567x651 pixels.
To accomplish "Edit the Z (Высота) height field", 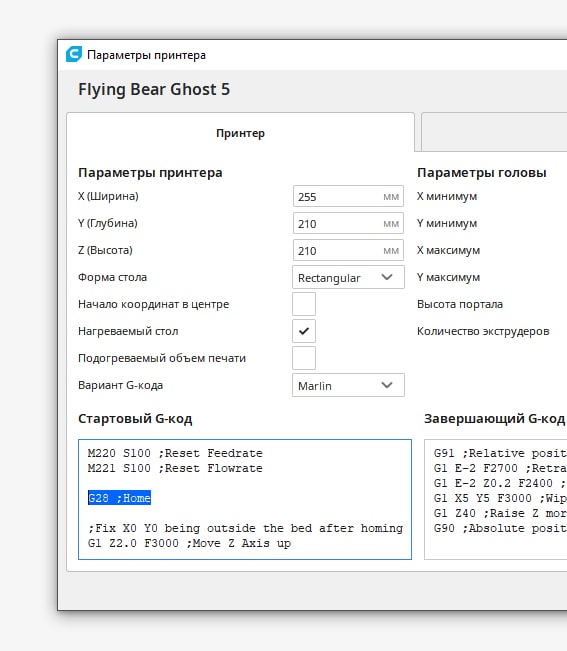I will pyautogui.click(x=348, y=250).
